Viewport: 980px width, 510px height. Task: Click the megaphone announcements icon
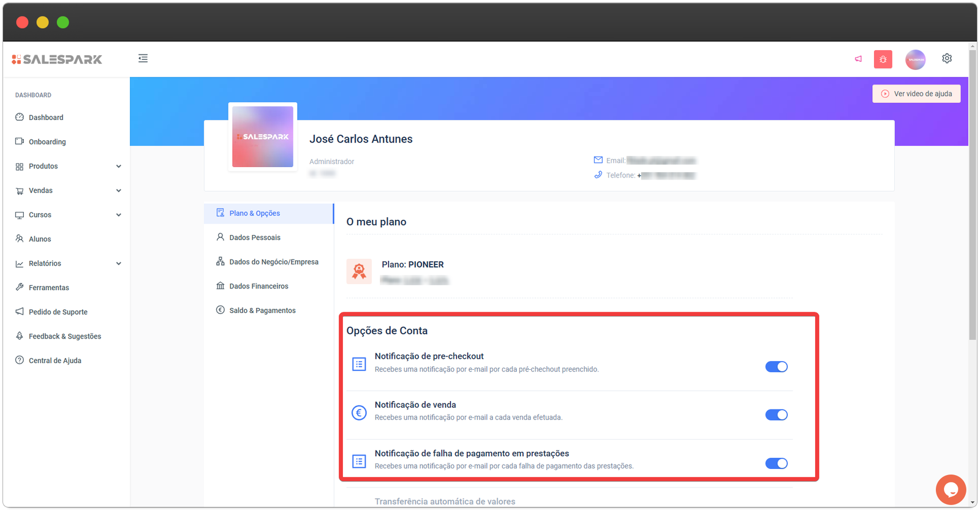point(858,59)
